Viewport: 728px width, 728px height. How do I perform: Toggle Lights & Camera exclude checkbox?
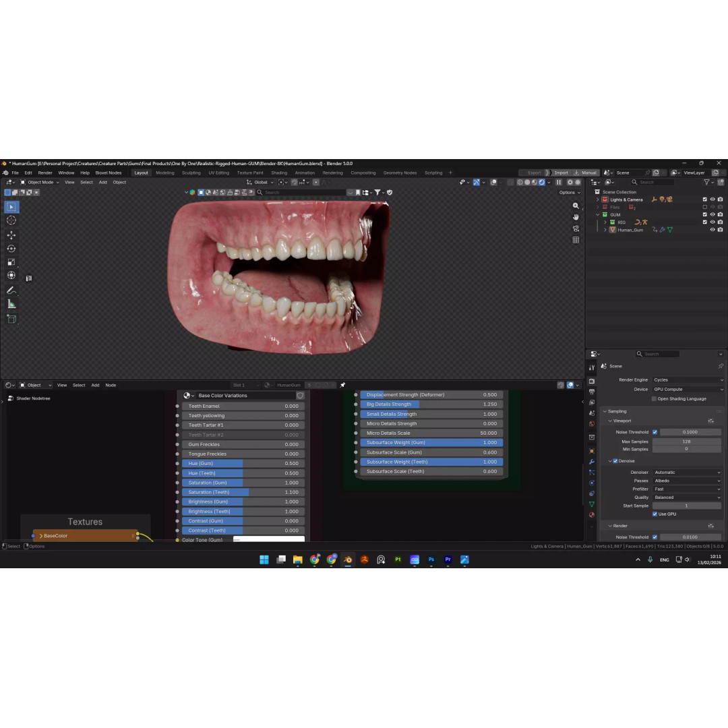[705, 200]
